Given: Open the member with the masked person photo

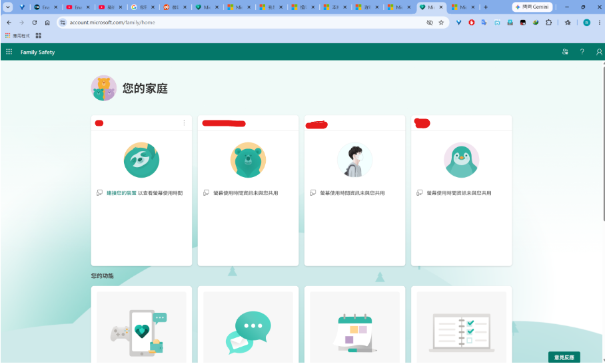Looking at the screenshot, I should (354, 160).
